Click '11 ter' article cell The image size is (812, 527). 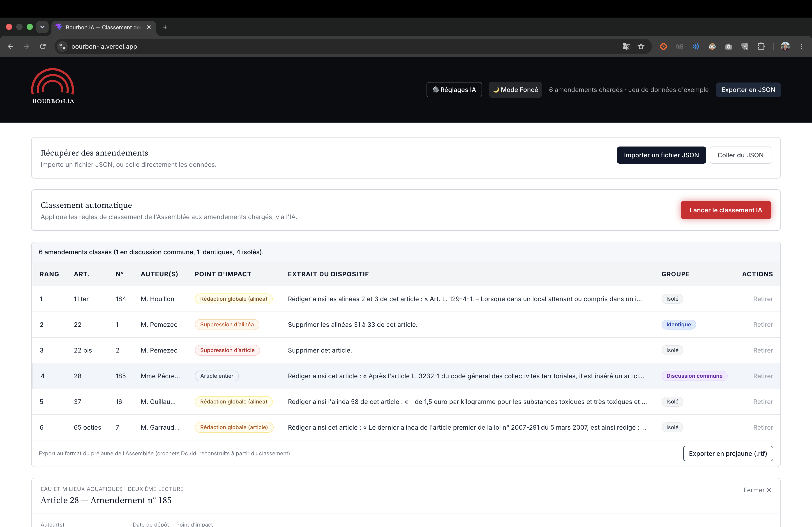tap(81, 299)
